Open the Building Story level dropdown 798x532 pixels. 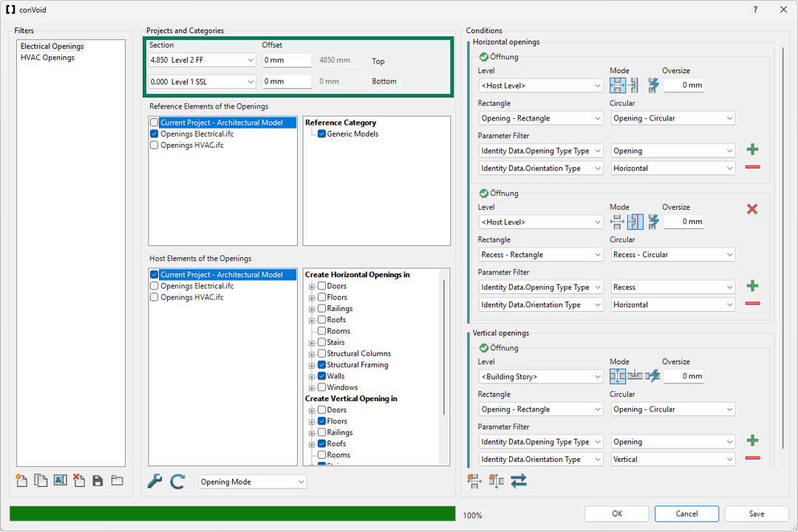point(540,377)
